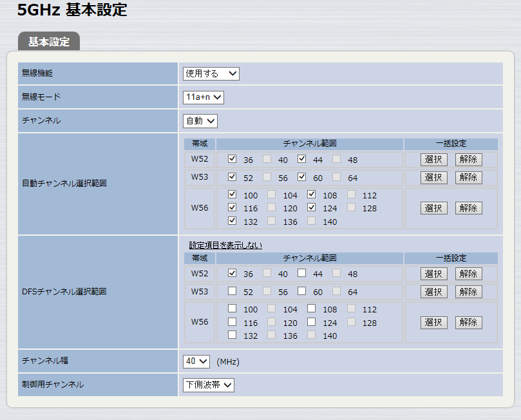Open the 無線機能 dropdown
Screen dimensions: 521x420
(x=211, y=73)
